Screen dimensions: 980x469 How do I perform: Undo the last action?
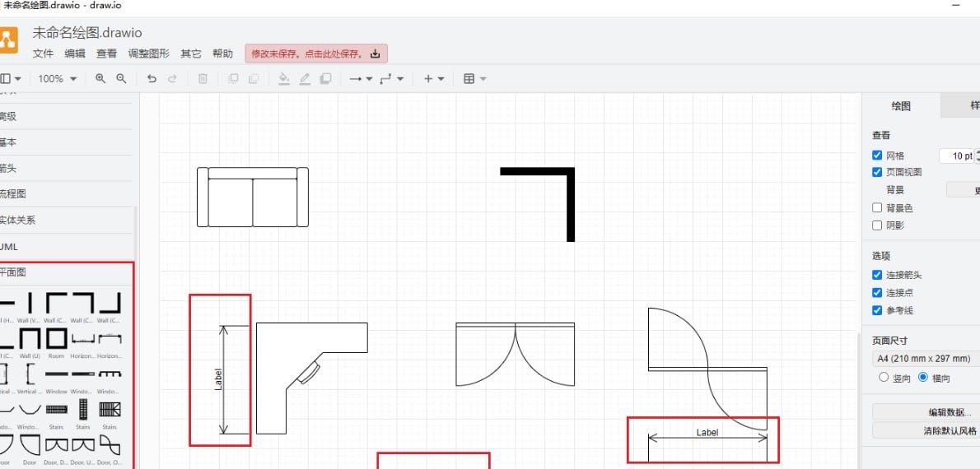[x=152, y=79]
